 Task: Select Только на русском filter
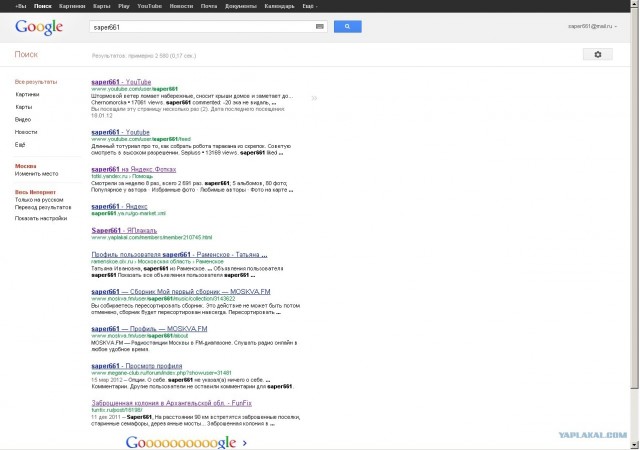[39, 200]
